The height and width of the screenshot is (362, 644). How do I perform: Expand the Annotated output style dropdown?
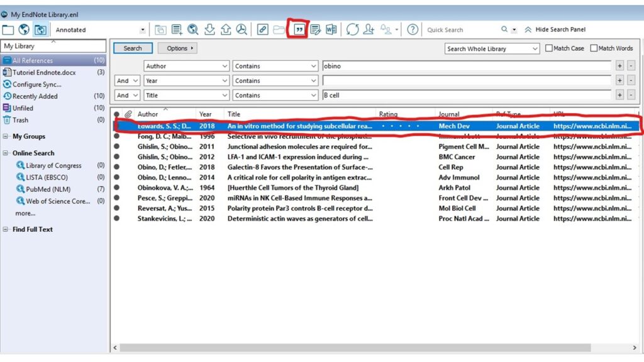143,30
